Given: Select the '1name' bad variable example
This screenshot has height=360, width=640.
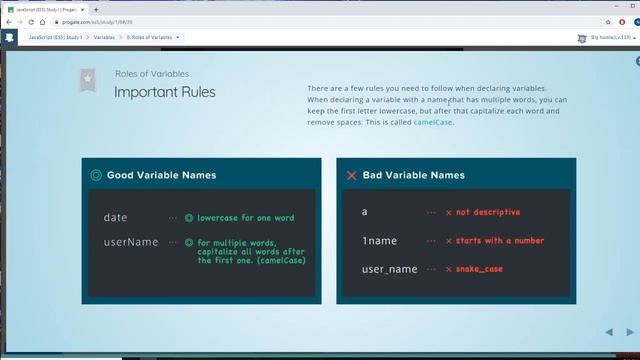Looking at the screenshot, I should tap(379, 241).
